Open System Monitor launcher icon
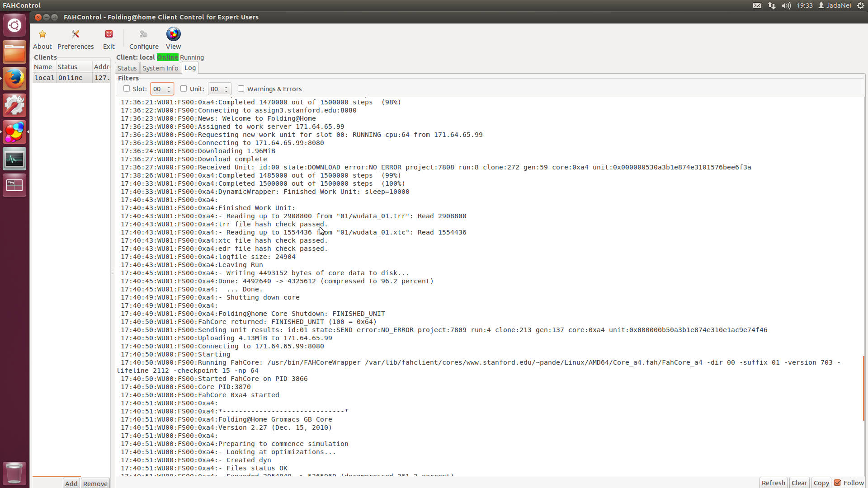Image resolution: width=868 pixels, height=488 pixels. (14, 159)
